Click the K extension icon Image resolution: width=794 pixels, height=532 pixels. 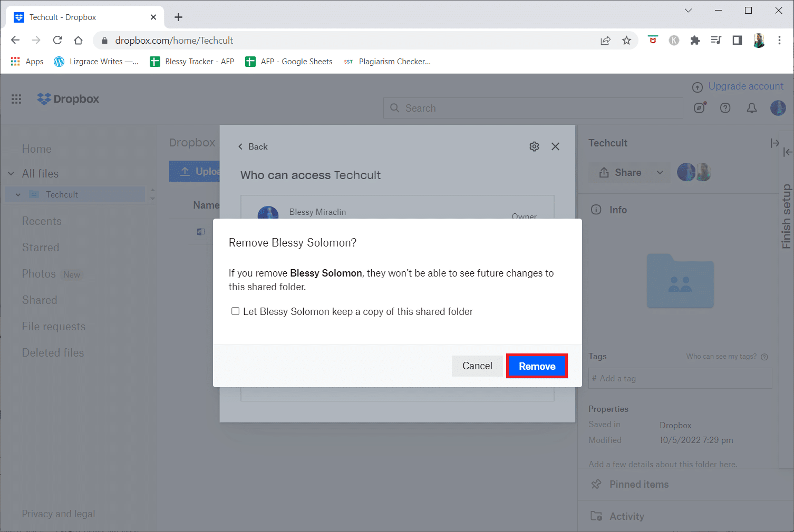(674, 40)
